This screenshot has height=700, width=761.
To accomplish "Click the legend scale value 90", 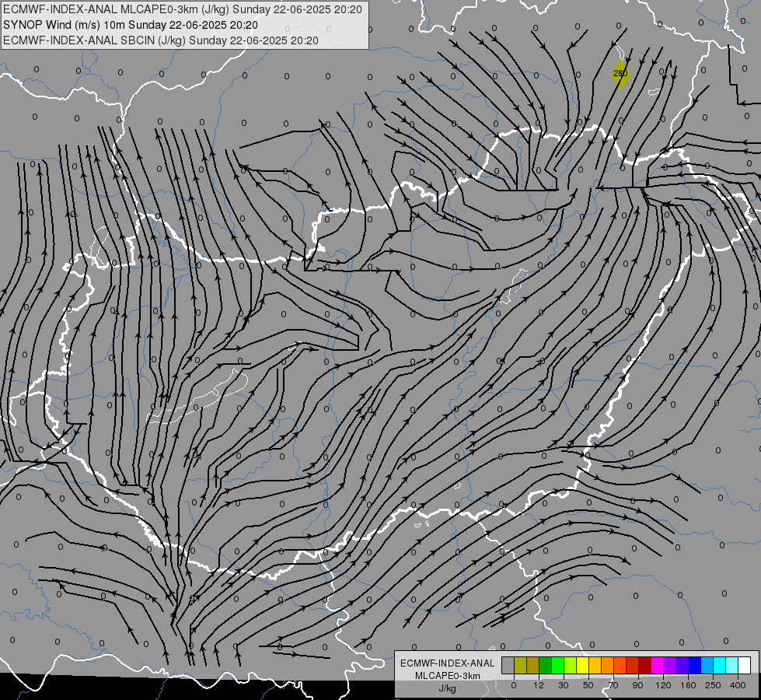I will point(637,685).
